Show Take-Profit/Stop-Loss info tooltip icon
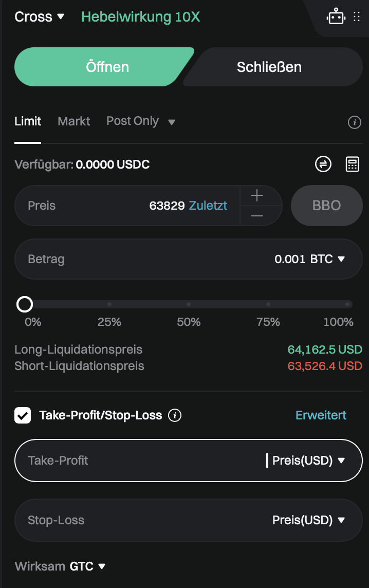Image resolution: width=369 pixels, height=588 pixels. pyautogui.click(x=175, y=415)
